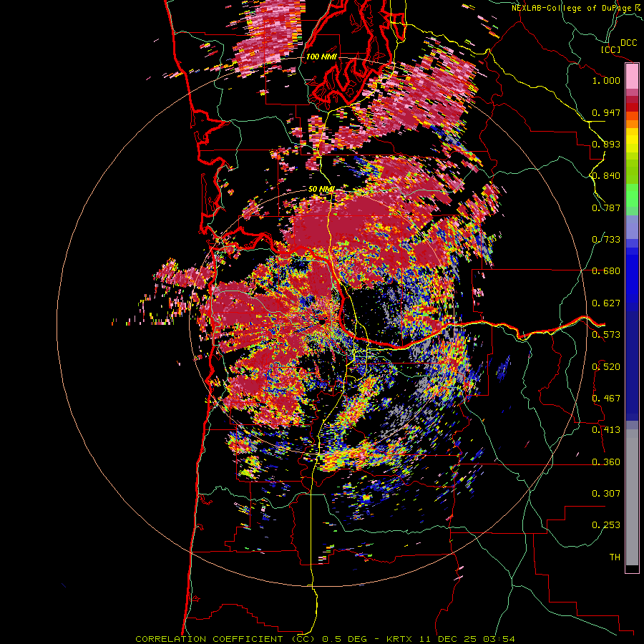Select the 1.000 color scale value
The height and width of the screenshot is (644, 644).
point(606,80)
